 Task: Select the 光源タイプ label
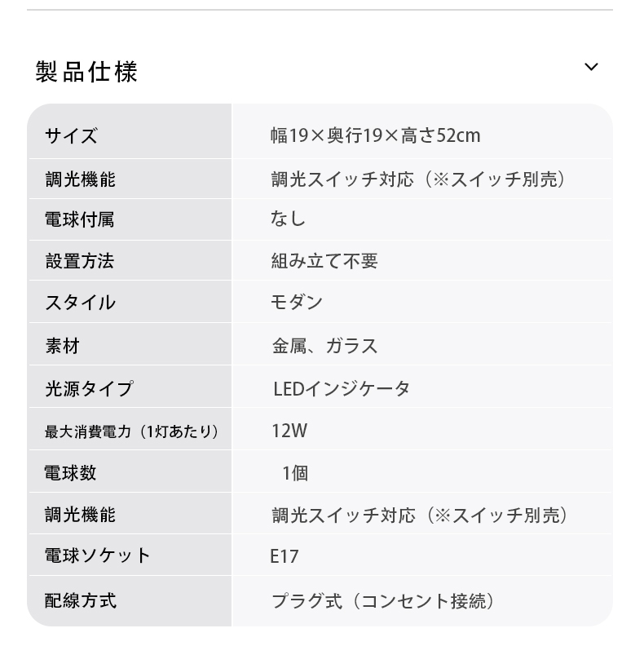88,388
